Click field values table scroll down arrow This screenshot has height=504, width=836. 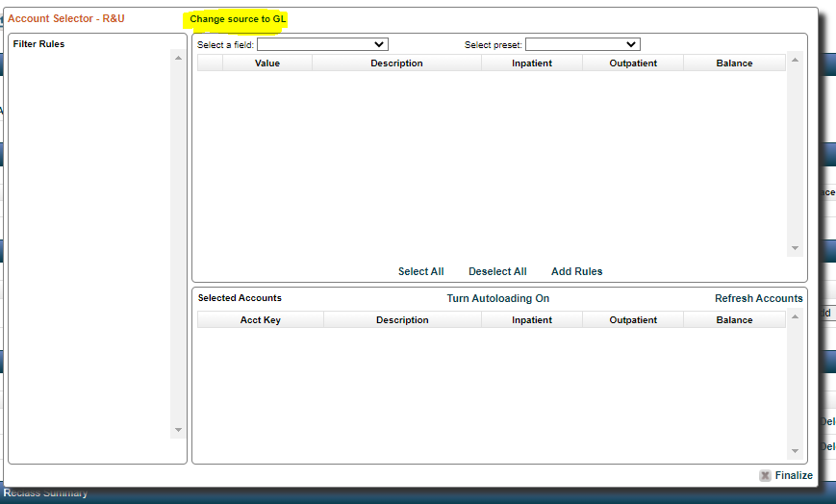pos(795,248)
